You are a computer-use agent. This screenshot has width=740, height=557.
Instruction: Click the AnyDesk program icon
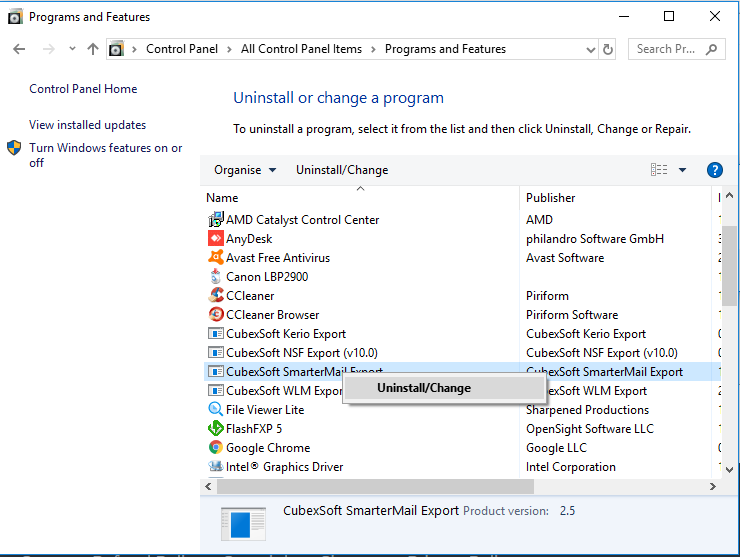pos(216,238)
